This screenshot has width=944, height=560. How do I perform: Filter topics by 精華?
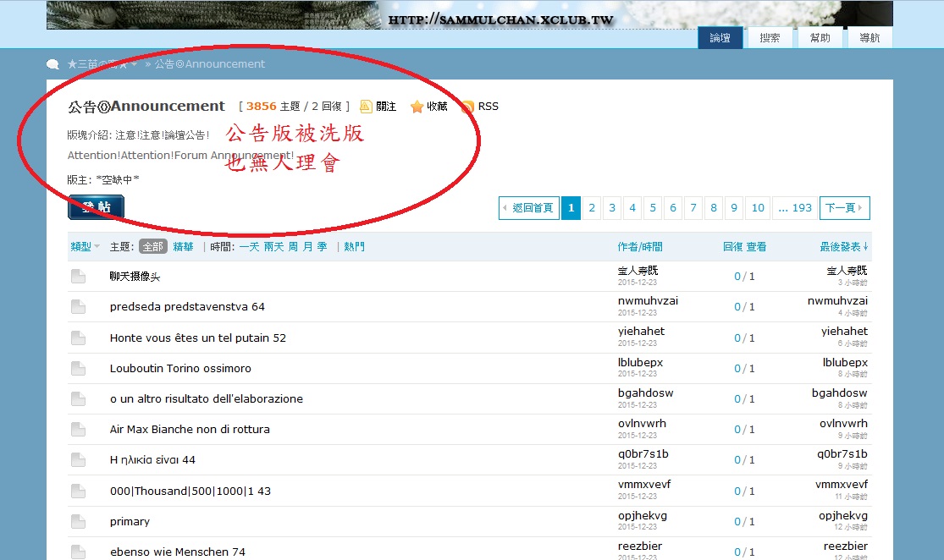tap(183, 247)
